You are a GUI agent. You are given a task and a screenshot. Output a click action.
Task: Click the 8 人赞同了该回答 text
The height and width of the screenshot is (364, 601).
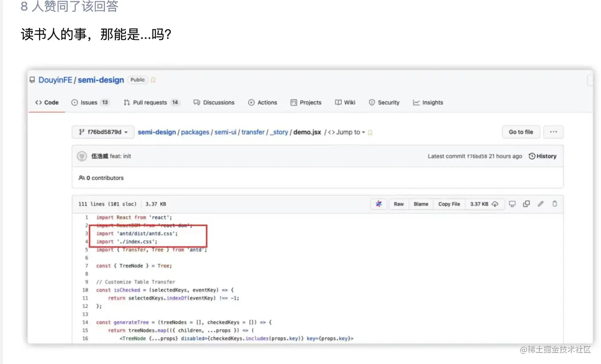pos(69,7)
